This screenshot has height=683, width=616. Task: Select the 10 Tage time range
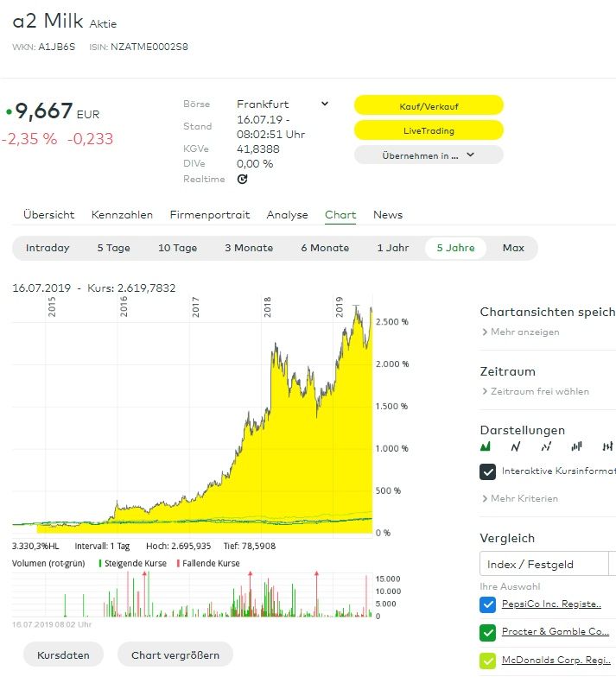(177, 248)
